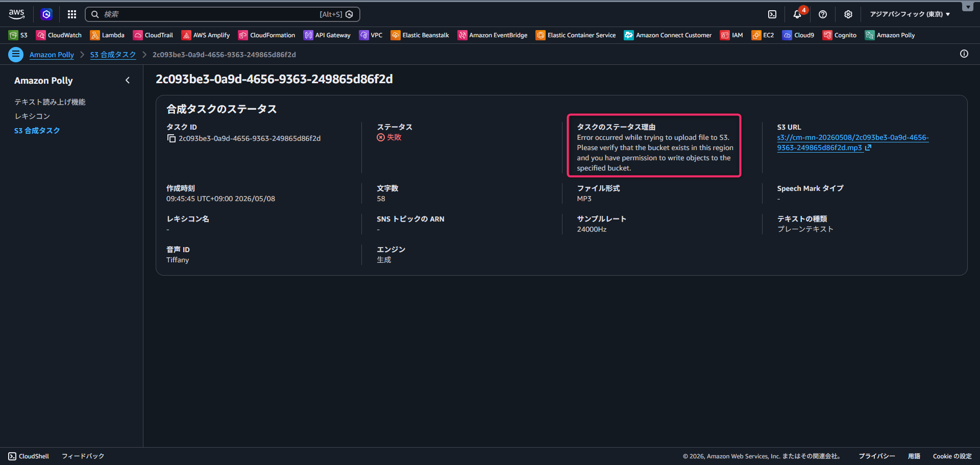Click the task ID text in the breadcrumb
The image size is (980, 465).
[224, 55]
